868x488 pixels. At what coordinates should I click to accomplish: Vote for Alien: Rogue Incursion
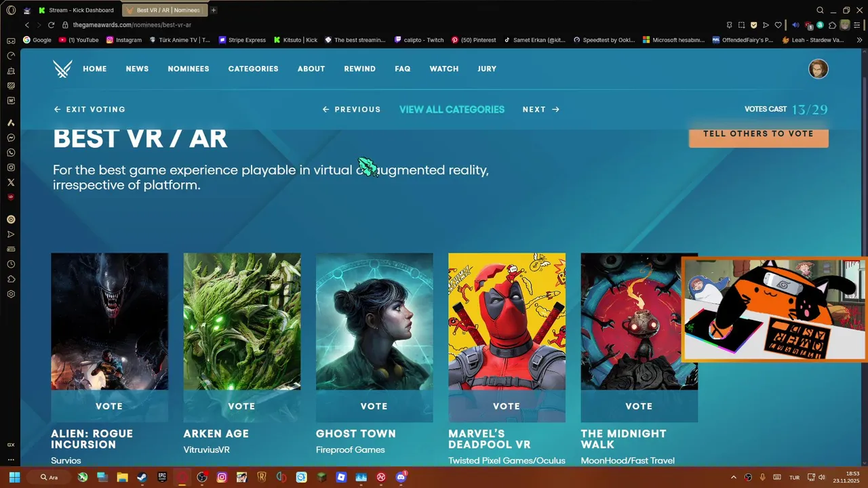(109, 406)
